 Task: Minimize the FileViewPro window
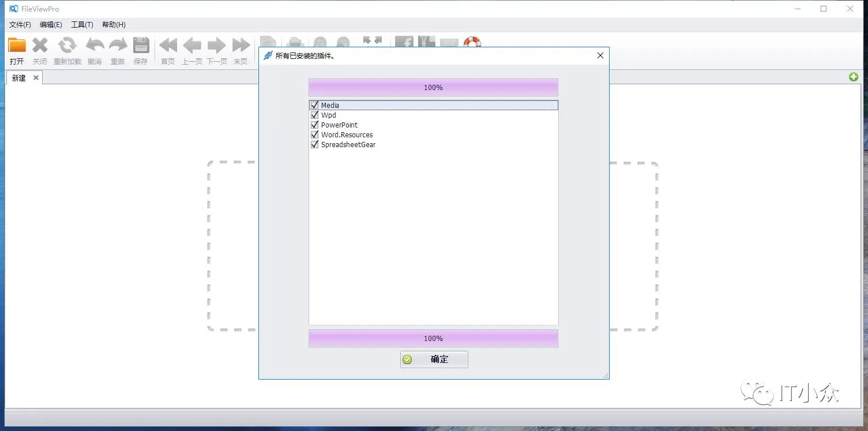[798, 9]
